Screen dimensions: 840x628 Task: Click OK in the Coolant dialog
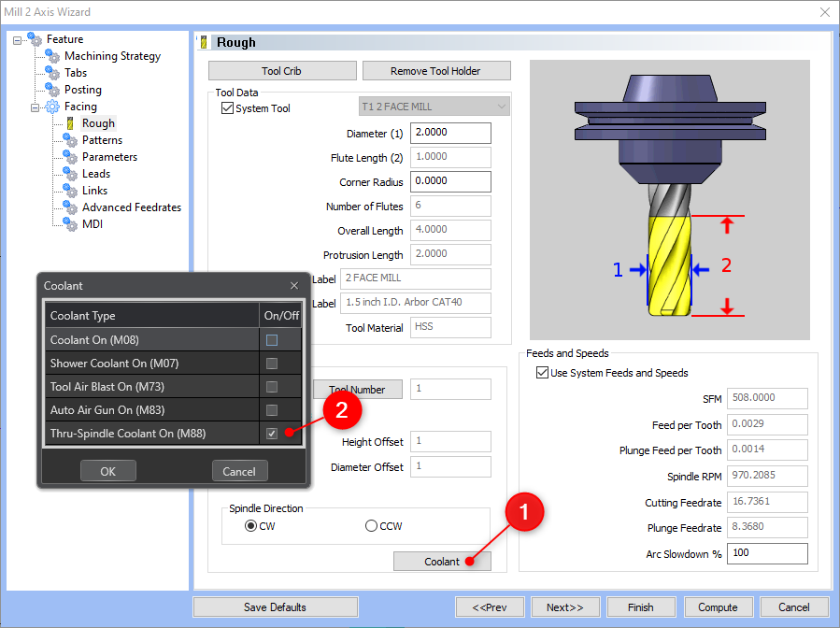pyautogui.click(x=108, y=471)
